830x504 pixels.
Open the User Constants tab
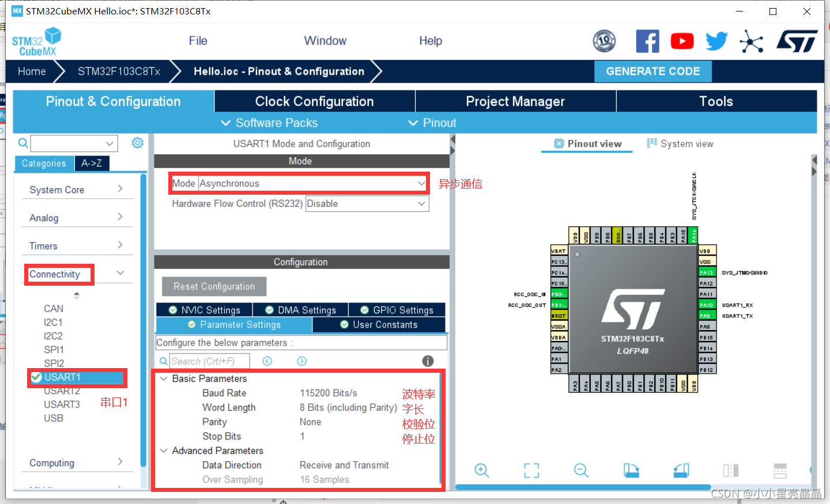pyautogui.click(x=379, y=325)
